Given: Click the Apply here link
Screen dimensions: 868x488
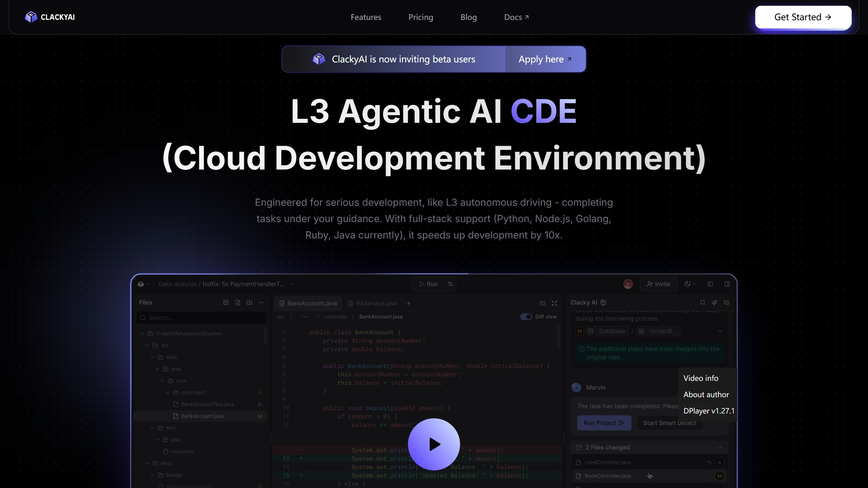Looking at the screenshot, I should click(545, 59).
